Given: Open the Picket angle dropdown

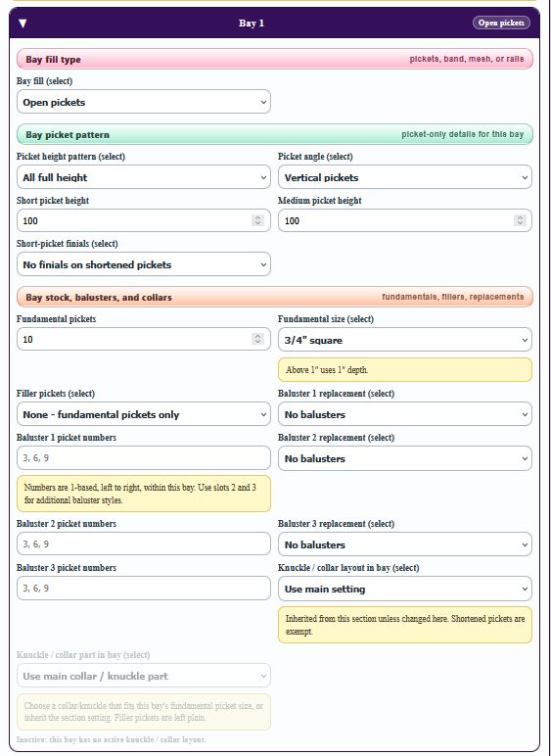Looking at the screenshot, I should (x=405, y=177).
